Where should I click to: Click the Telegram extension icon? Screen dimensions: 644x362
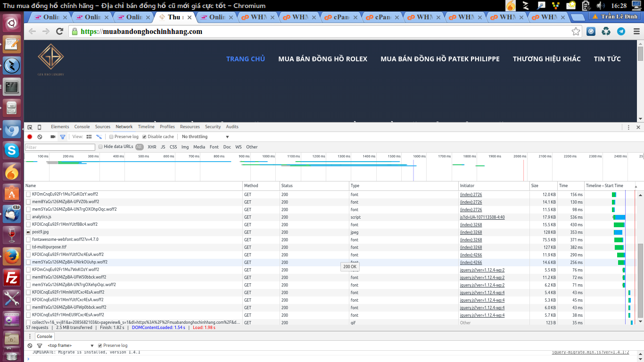pyautogui.click(x=621, y=32)
